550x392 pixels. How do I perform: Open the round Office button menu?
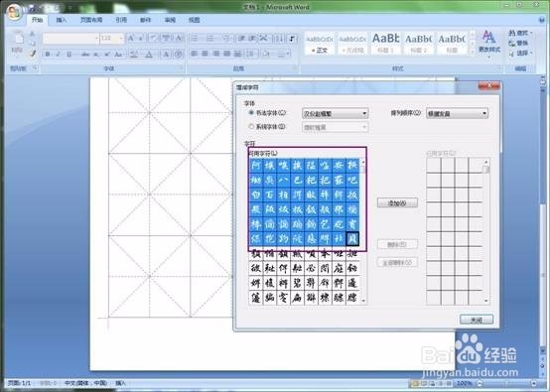point(14,13)
